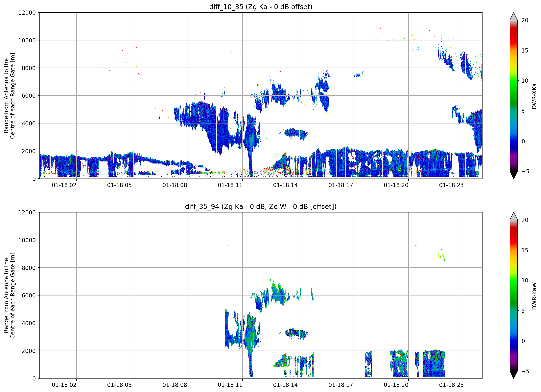
Task: Click the gray upper extend arrow of DWR-KaW colorbar
Action: [514, 216]
